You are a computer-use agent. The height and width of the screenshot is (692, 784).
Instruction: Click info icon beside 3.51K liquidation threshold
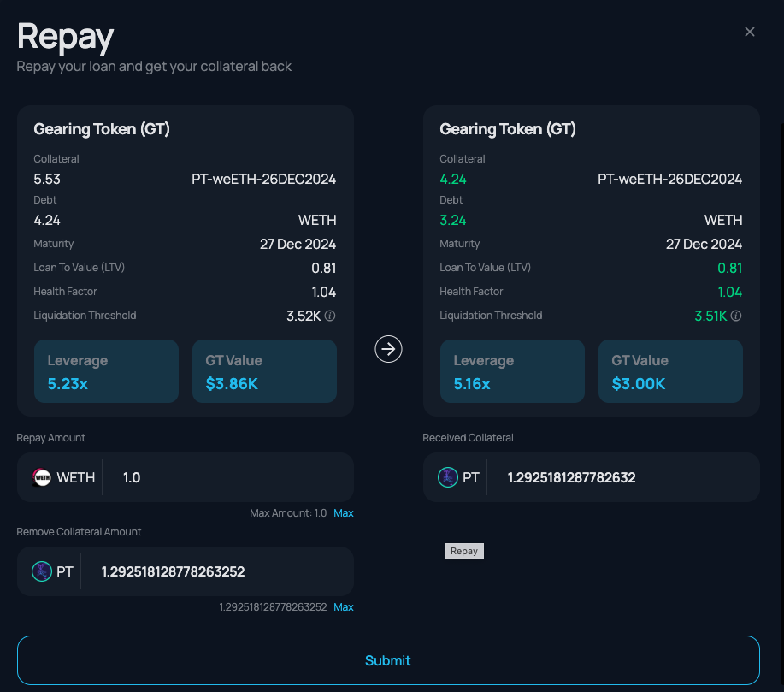coord(737,316)
